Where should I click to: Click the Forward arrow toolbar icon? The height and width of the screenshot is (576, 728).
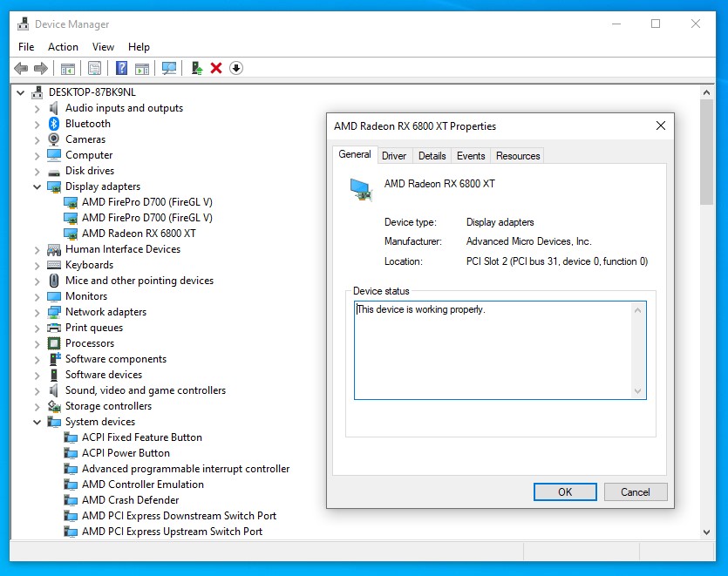41,68
